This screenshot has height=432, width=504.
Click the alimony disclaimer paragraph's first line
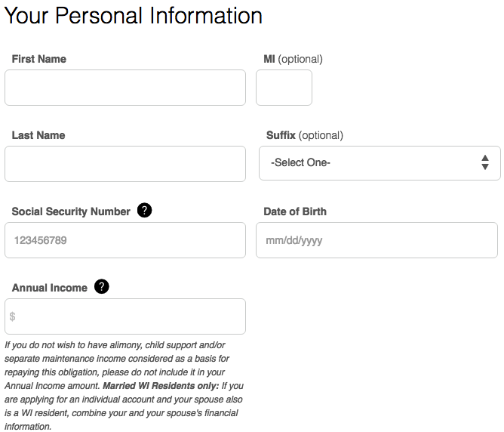click(115, 345)
